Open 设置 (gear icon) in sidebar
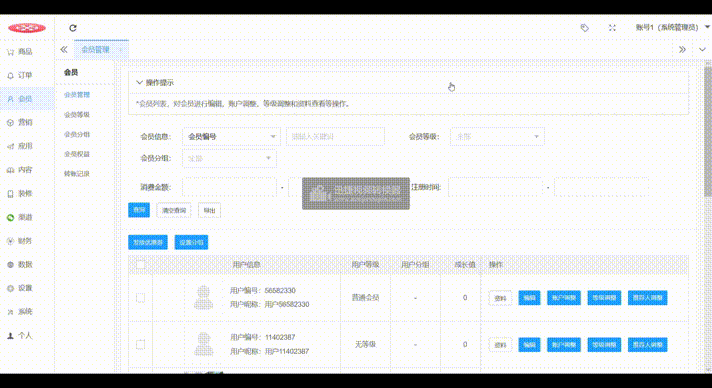The width and height of the screenshot is (712, 388). click(x=20, y=288)
